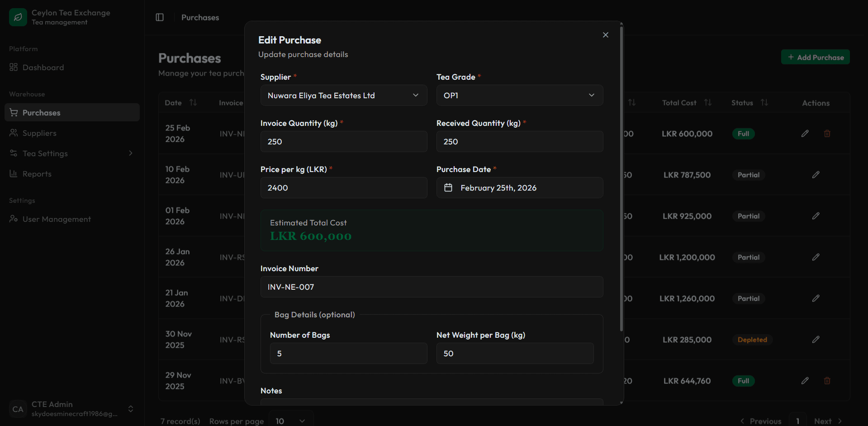Open the Supplier dropdown
Viewport: 868px width, 426px height.
tap(343, 96)
